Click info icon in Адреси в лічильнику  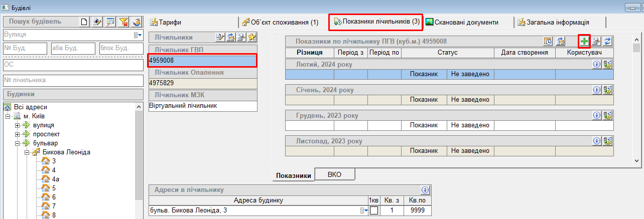click(425, 190)
